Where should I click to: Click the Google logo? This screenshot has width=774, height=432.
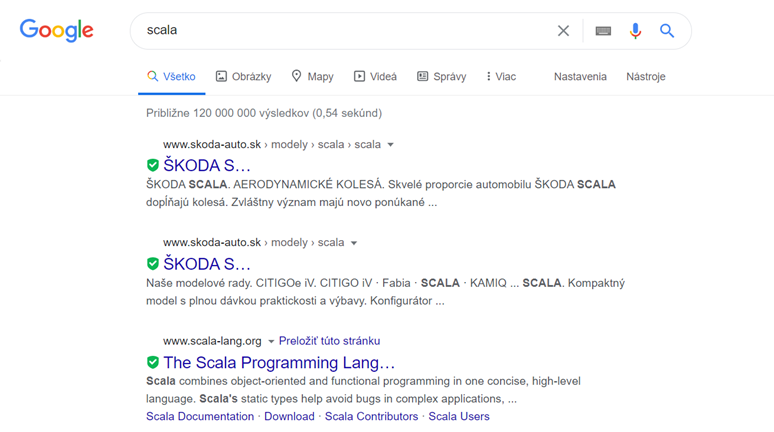pyautogui.click(x=57, y=30)
